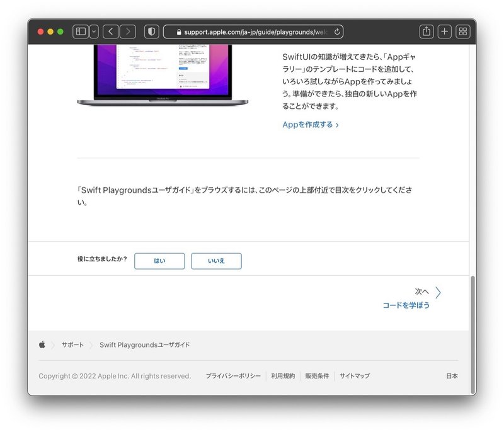Close the Safari window with red button
Viewport: 504px width, 432px height.
(40, 31)
